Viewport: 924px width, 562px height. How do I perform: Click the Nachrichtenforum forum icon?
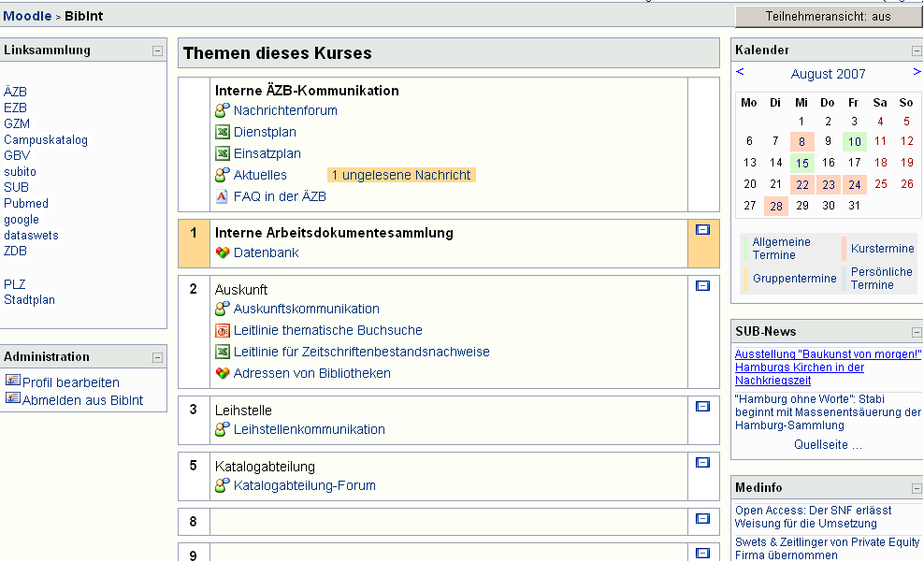point(223,111)
